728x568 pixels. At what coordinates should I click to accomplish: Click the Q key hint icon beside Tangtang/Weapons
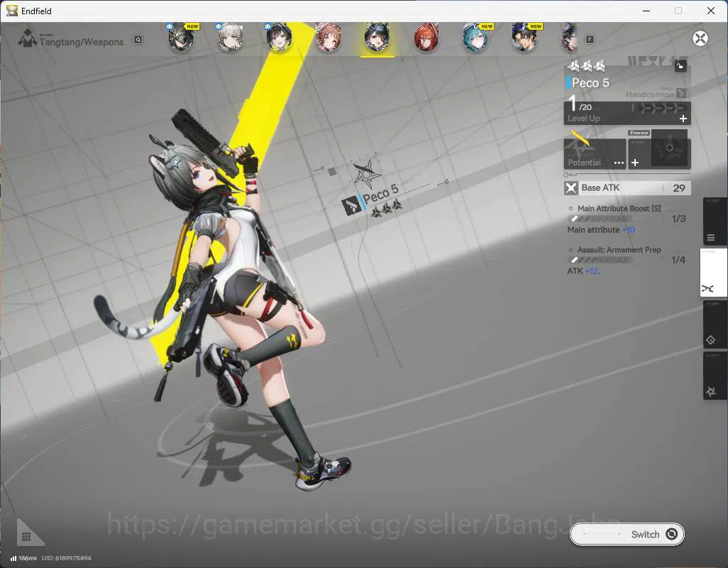pyautogui.click(x=138, y=40)
